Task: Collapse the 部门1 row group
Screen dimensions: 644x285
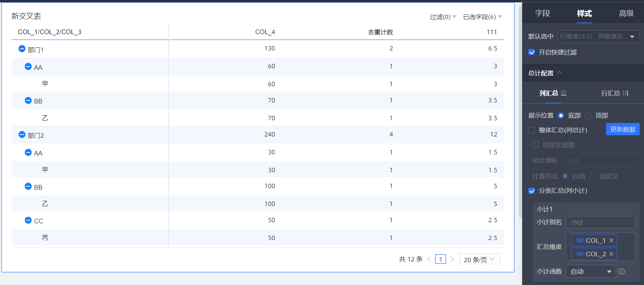Action: coord(22,49)
